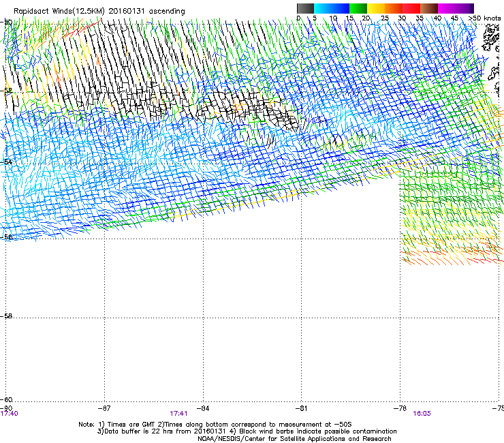Click the -58 latitude axis label
Viewport: 504px width, 443px height.
click(6, 316)
